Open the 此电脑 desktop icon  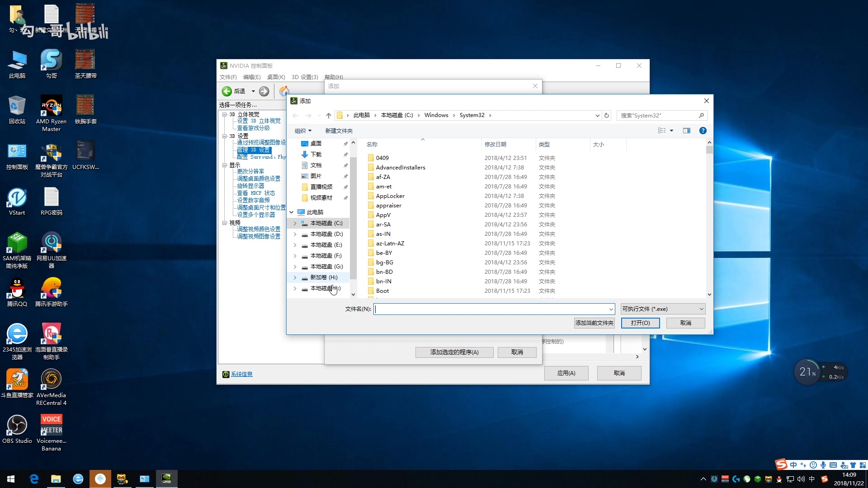(x=17, y=65)
